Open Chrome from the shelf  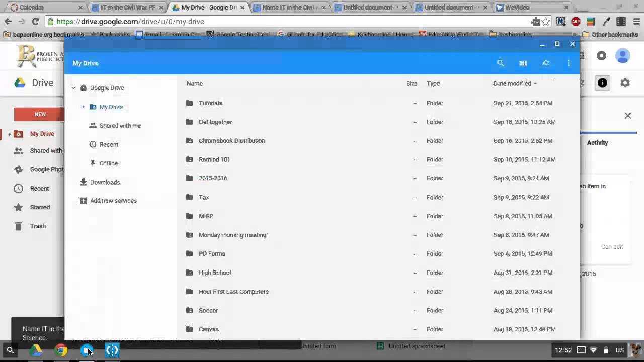[61, 350]
